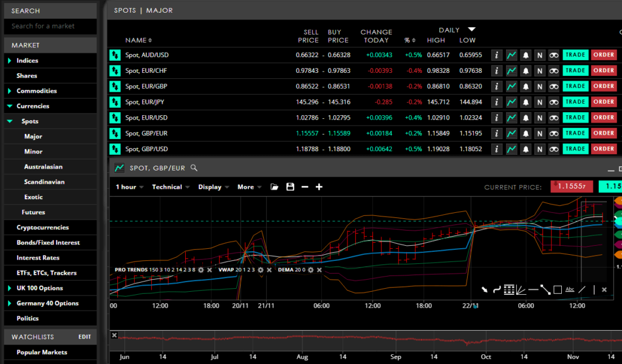Screen dimensions: 622x364
Task: Open DEMA indicator settings gear
Action: click(x=310, y=270)
